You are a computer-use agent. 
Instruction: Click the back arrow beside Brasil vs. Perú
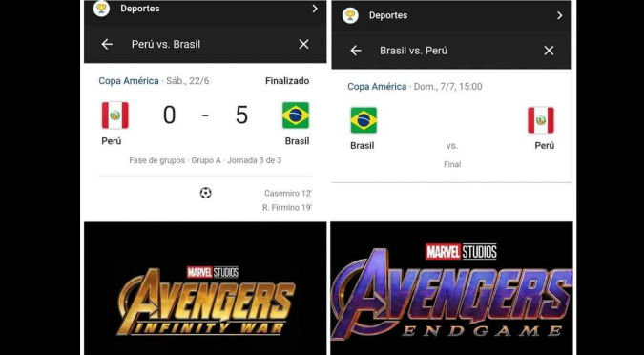356,51
